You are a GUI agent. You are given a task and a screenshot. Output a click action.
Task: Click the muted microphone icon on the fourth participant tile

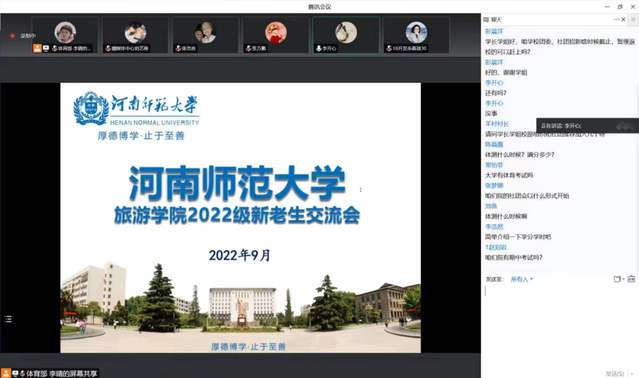click(x=248, y=48)
